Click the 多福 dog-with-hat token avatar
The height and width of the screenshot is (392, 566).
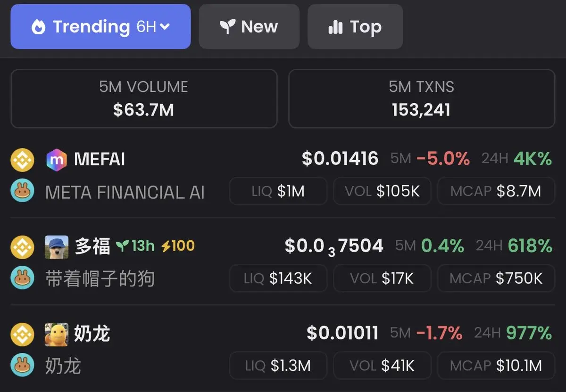coord(57,246)
